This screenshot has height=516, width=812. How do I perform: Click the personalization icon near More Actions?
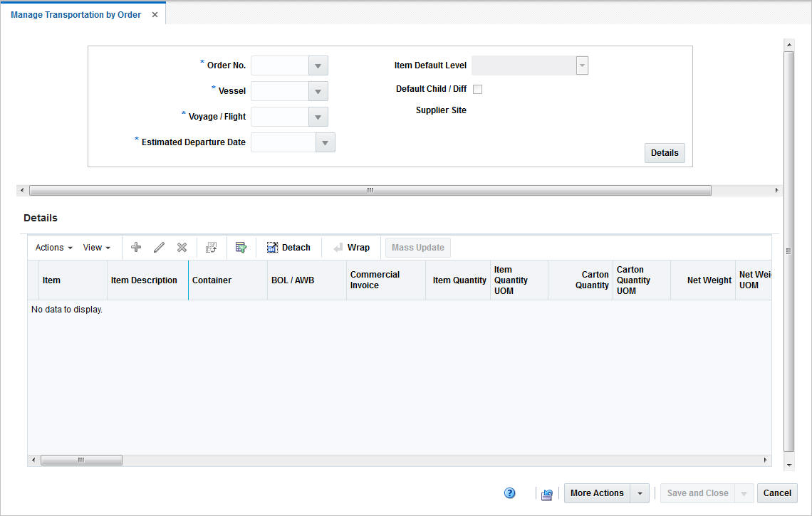click(546, 494)
